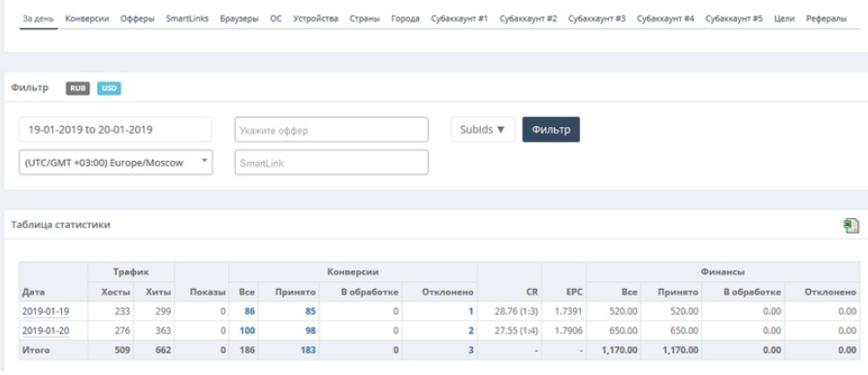Select the Браузеры tab
The width and height of the screenshot is (868, 375).
pos(240,18)
